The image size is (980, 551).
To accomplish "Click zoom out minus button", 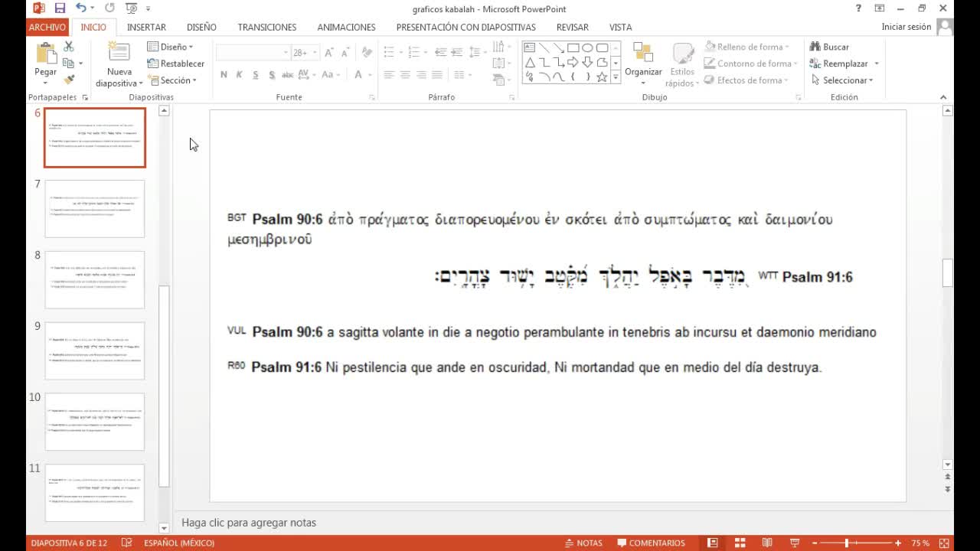I will coord(816,543).
